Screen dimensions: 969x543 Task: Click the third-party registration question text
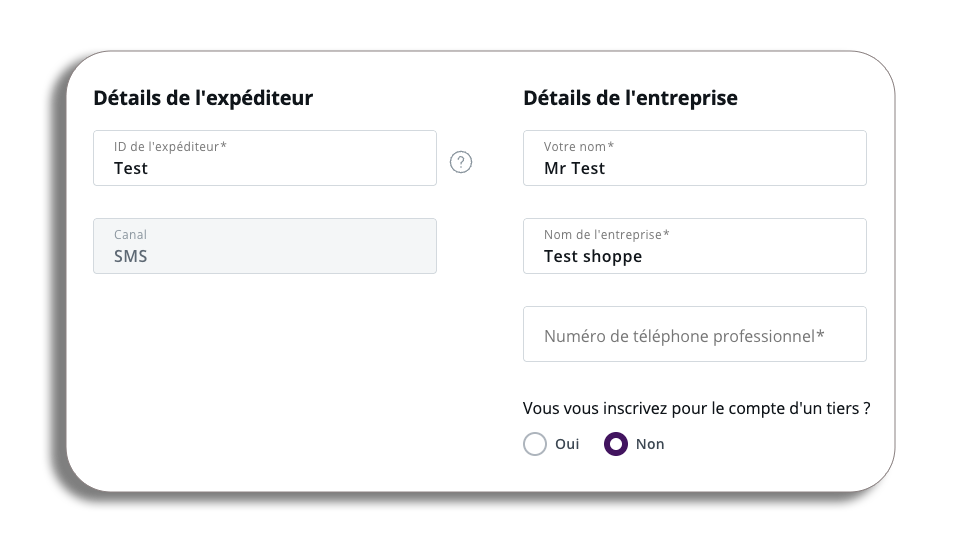point(696,408)
